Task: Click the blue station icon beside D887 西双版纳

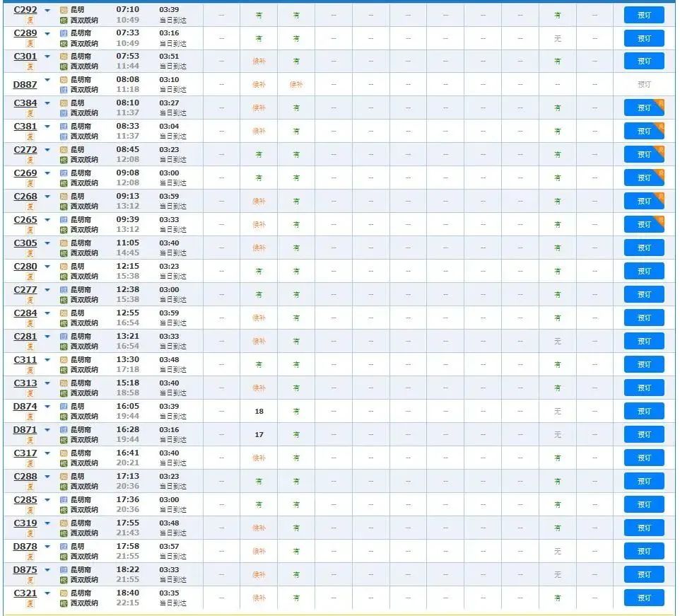Action: 64,90
